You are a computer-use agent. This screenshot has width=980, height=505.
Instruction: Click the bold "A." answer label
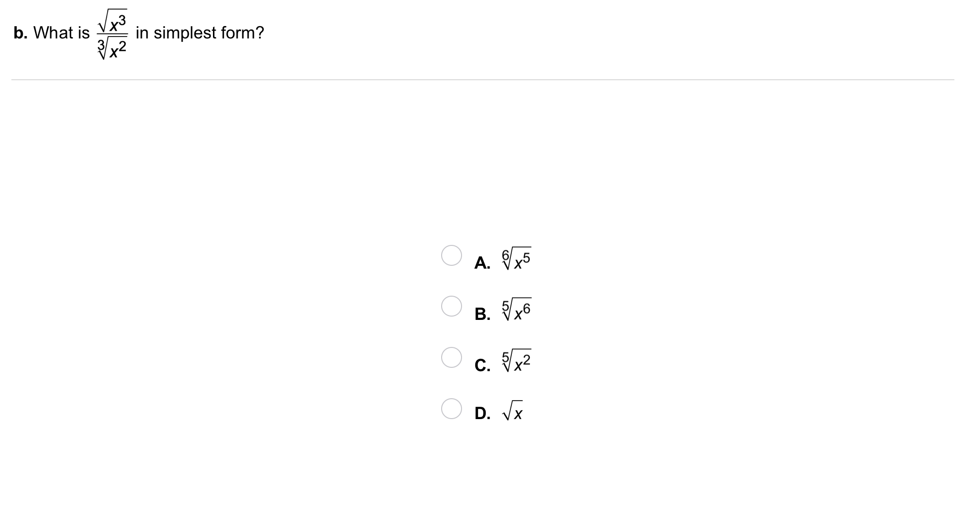click(x=482, y=262)
